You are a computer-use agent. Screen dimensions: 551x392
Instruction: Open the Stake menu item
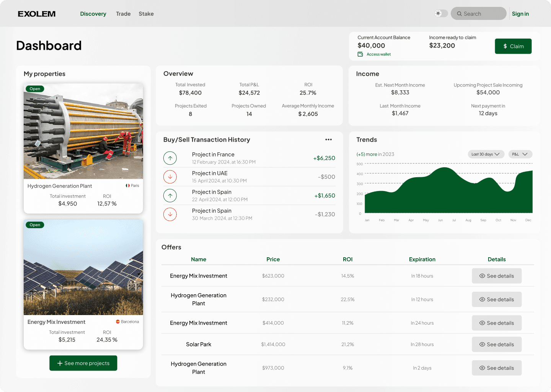pyautogui.click(x=146, y=14)
